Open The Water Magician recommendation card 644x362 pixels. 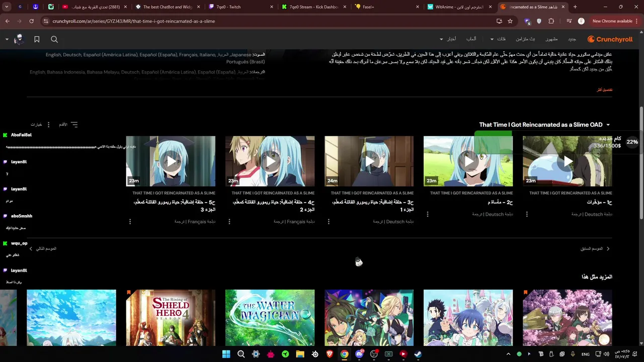(x=270, y=318)
